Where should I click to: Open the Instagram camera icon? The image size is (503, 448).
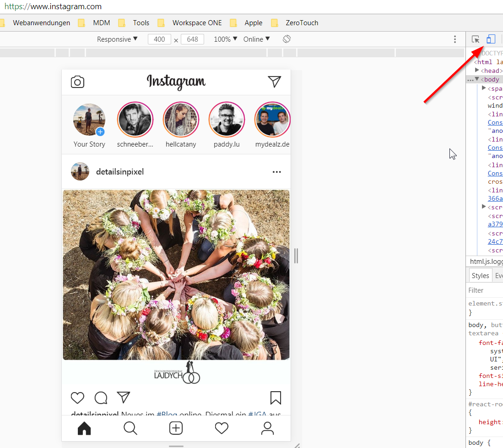[x=77, y=82]
